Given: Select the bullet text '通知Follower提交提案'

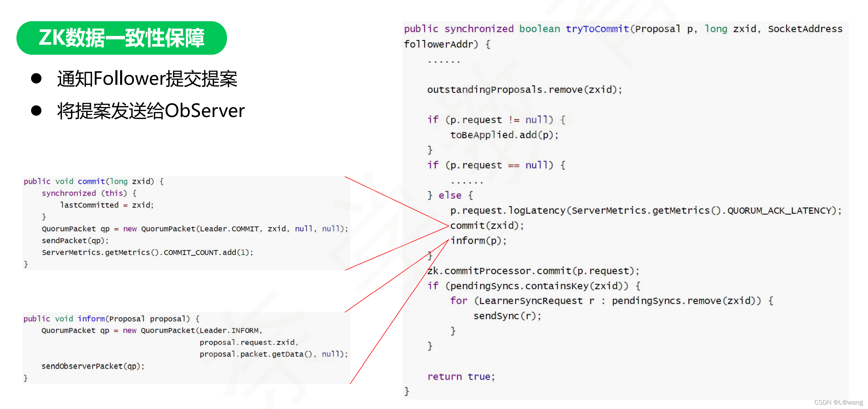Looking at the screenshot, I should [x=147, y=79].
